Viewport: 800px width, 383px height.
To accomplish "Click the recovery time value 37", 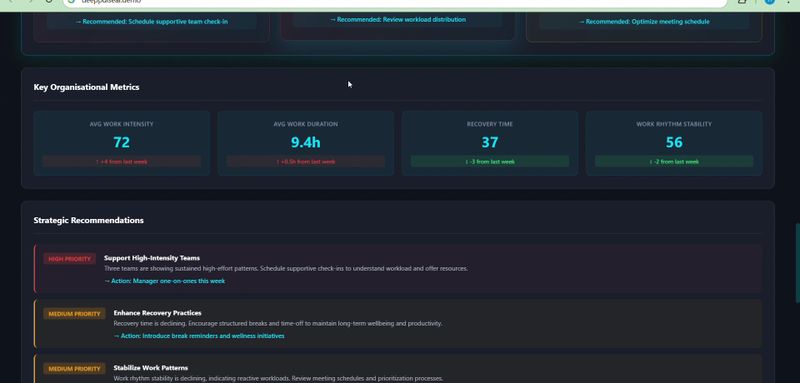I will coord(490,142).
